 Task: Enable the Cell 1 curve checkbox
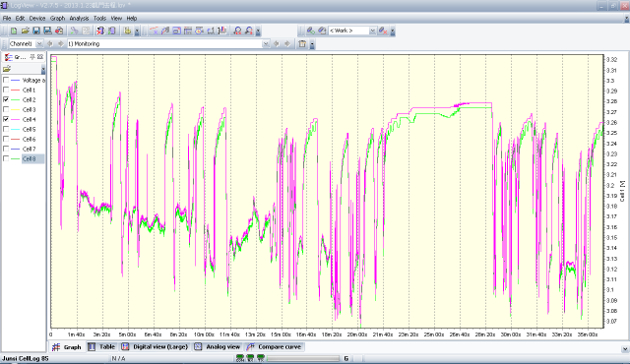(6, 90)
